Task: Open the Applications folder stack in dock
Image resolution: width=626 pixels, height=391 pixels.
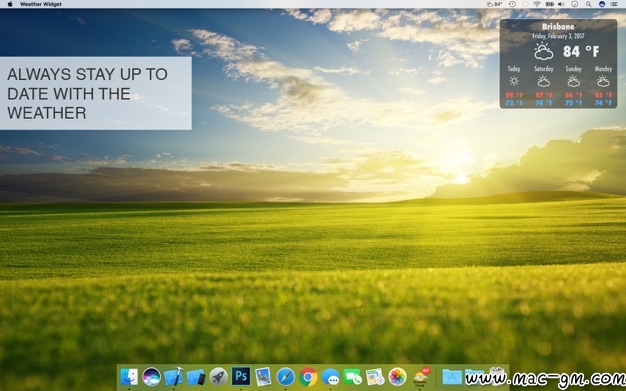Action: point(452,377)
